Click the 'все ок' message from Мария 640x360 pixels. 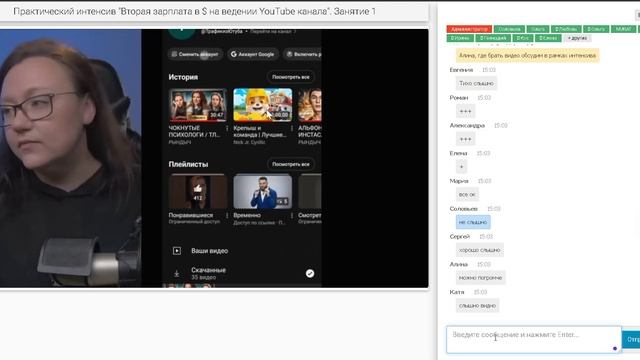pos(467,194)
